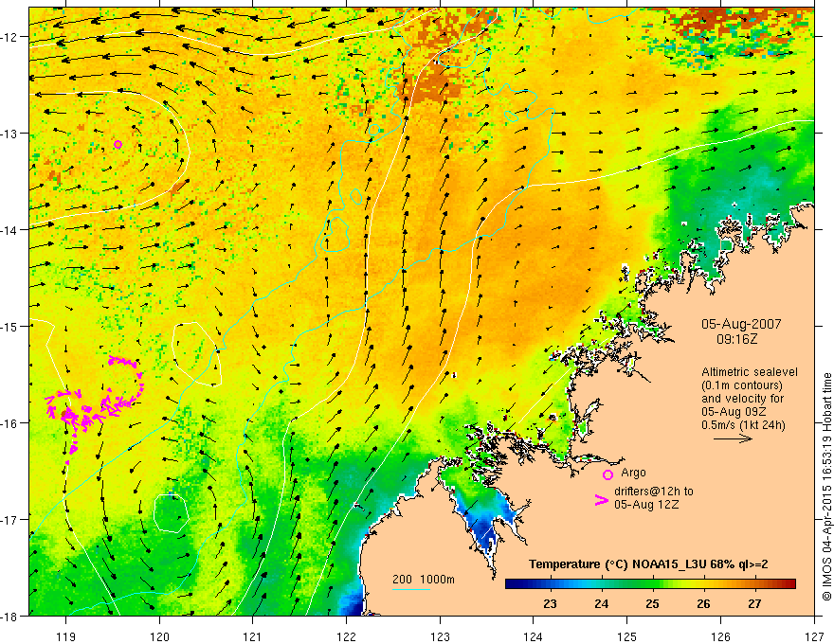Screen dimensions: 834x644
Task: Click the longitude axis label 119
Action: pos(66,636)
